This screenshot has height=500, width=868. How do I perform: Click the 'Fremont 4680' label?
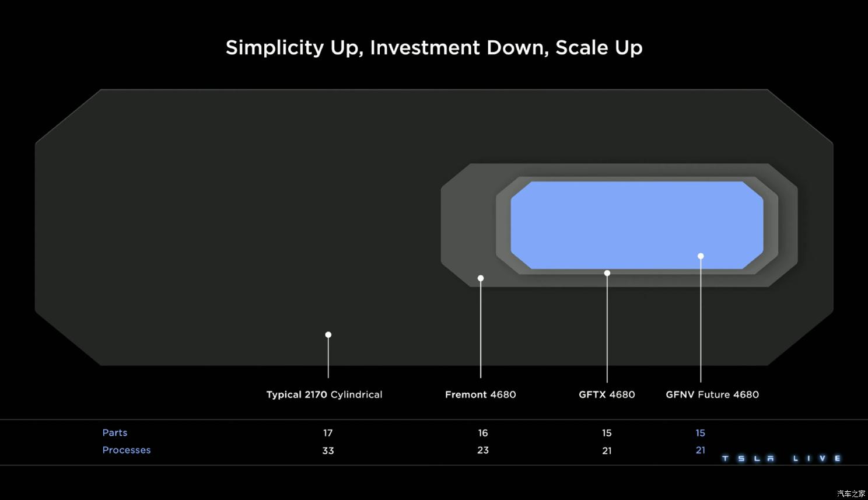pos(481,394)
